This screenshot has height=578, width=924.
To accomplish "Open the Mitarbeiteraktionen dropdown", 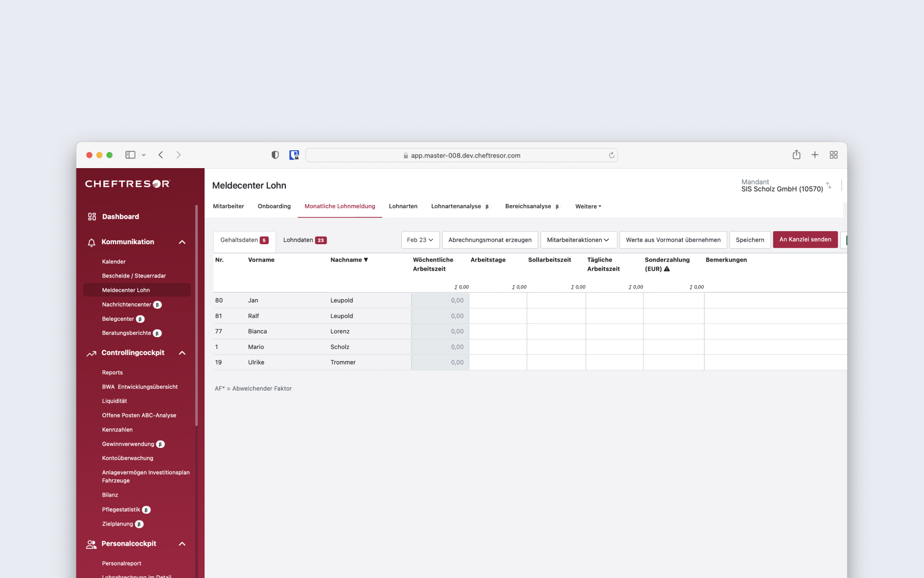I will coord(578,240).
